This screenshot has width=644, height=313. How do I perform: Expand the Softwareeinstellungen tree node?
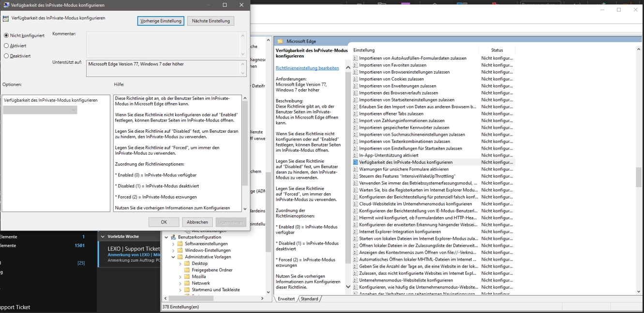(174, 244)
